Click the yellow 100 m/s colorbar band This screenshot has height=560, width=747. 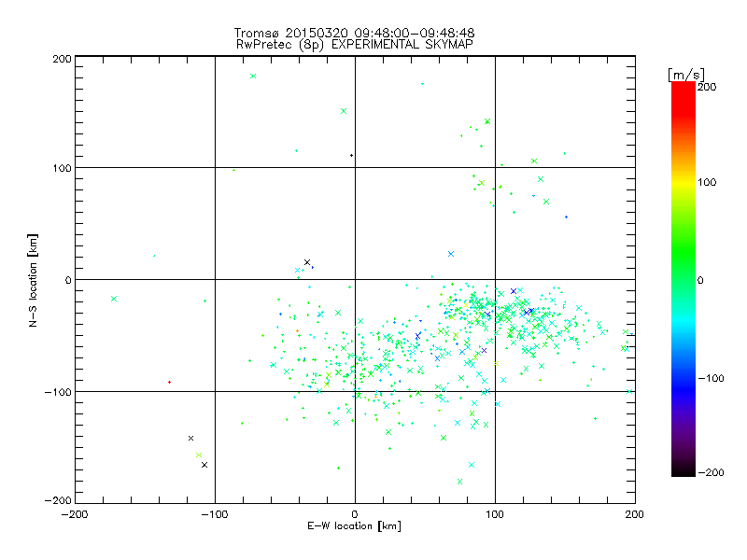[x=684, y=182]
